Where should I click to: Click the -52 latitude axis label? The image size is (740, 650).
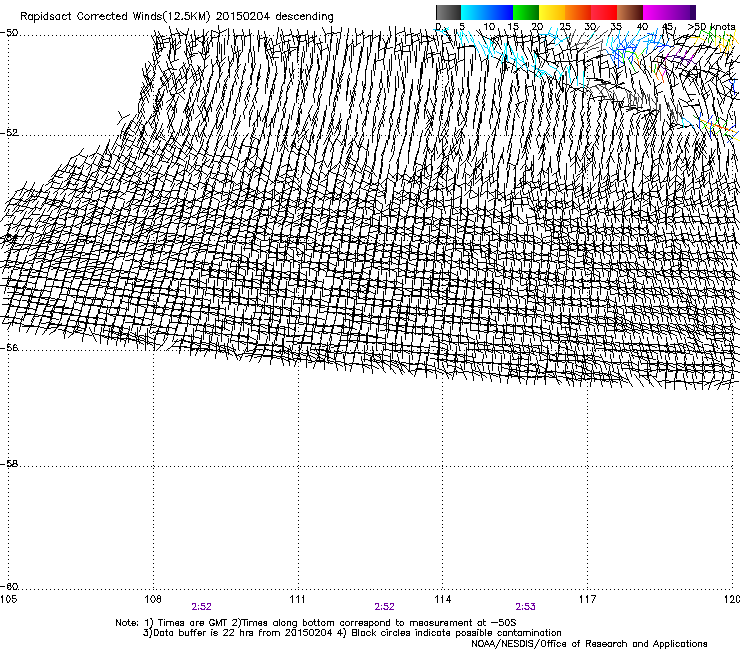tap(9, 133)
